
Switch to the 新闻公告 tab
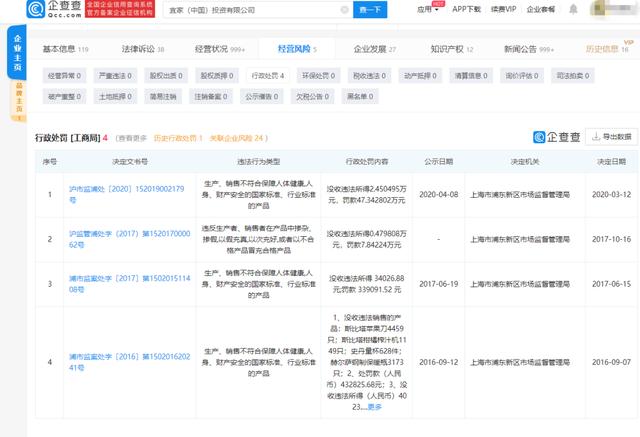click(x=529, y=49)
